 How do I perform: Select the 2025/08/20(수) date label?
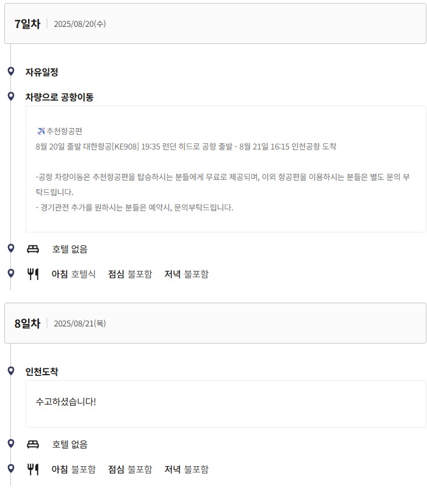pyautogui.click(x=80, y=24)
